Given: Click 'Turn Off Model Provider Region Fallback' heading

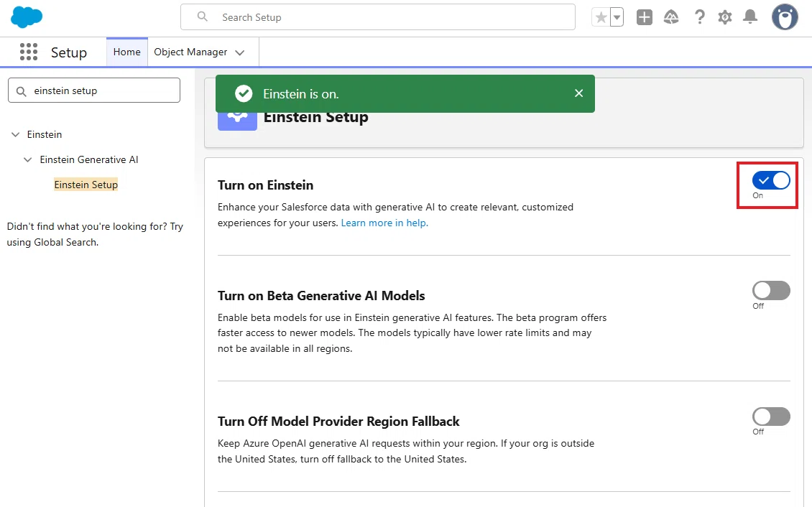Looking at the screenshot, I should [x=338, y=422].
